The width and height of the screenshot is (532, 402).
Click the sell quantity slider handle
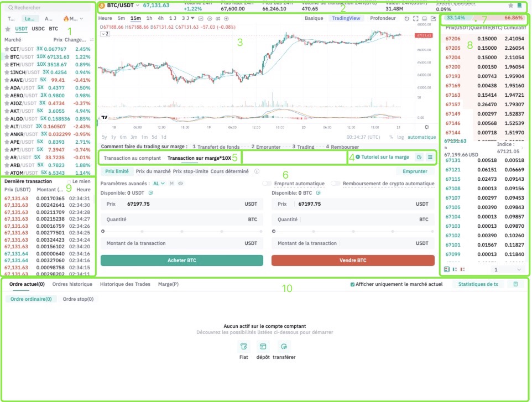click(274, 231)
